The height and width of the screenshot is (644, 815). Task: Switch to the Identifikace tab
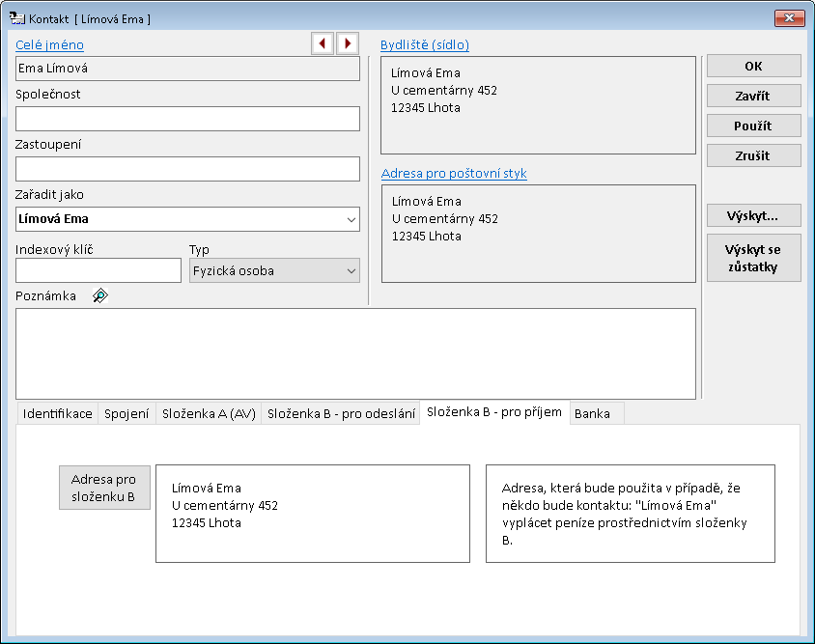point(58,413)
